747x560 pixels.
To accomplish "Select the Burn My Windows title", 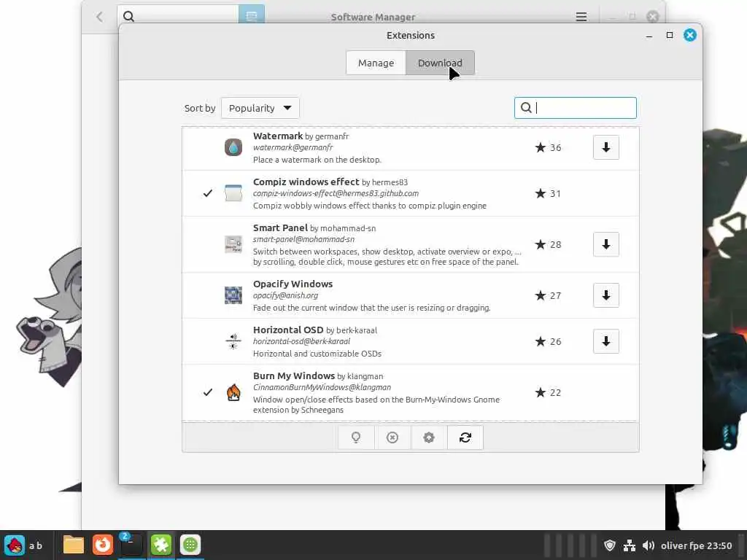I will coord(294,376).
